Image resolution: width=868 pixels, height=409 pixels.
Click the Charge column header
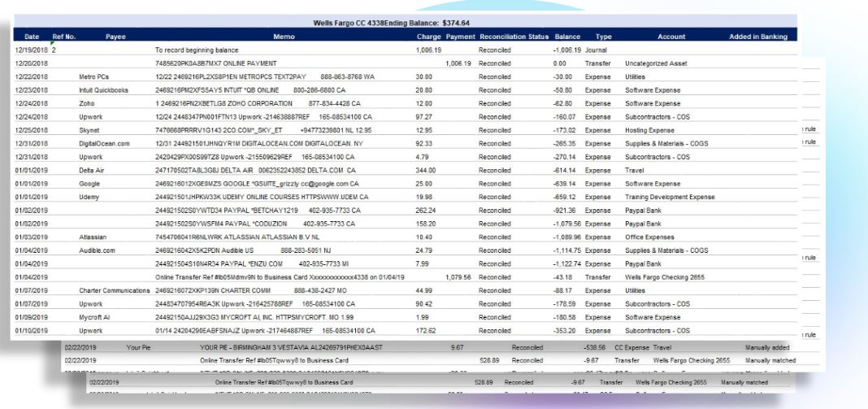(x=429, y=37)
